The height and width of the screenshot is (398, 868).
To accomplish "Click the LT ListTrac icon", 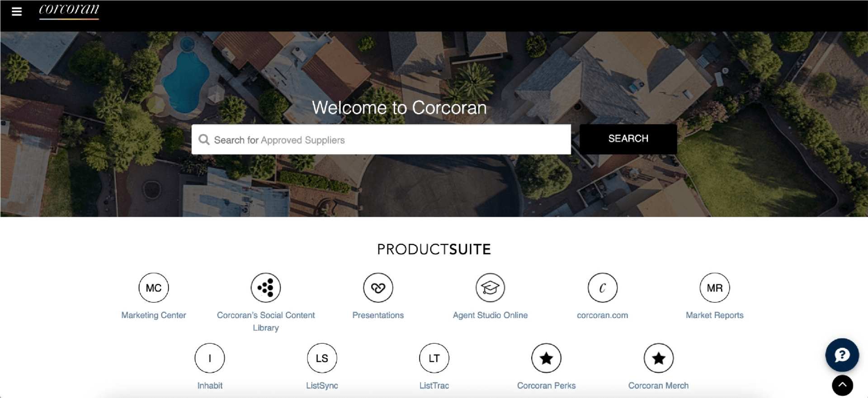I will [434, 358].
